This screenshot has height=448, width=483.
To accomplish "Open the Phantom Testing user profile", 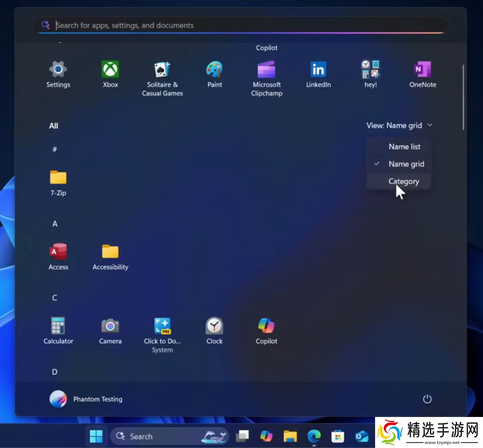I will pyautogui.click(x=86, y=399).
